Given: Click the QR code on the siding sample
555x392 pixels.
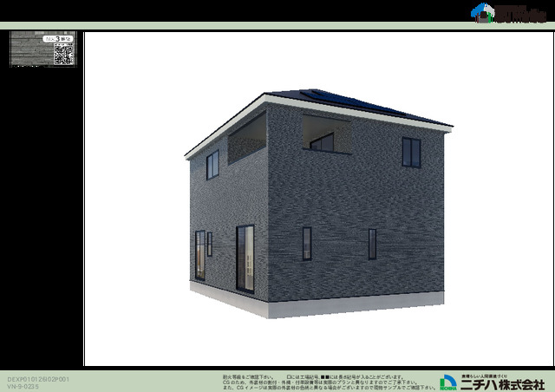Looking at the screenshot, I should pyautogui.click(x=63, y=54).
